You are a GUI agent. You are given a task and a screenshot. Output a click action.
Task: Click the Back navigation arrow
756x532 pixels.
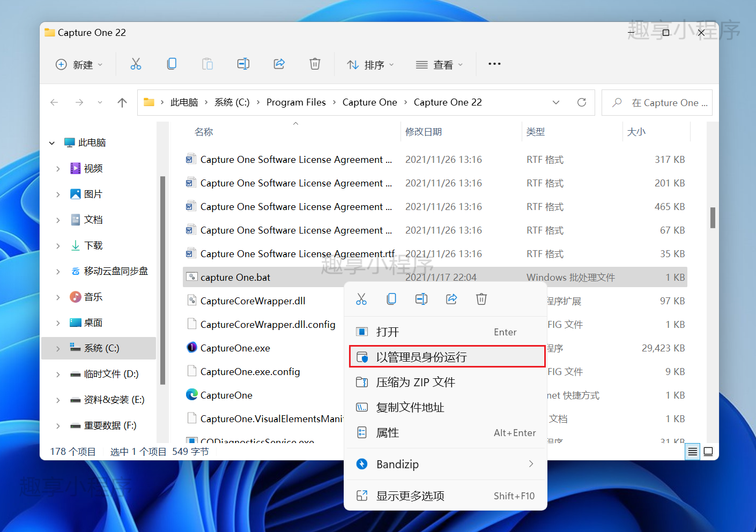(54, 102)
